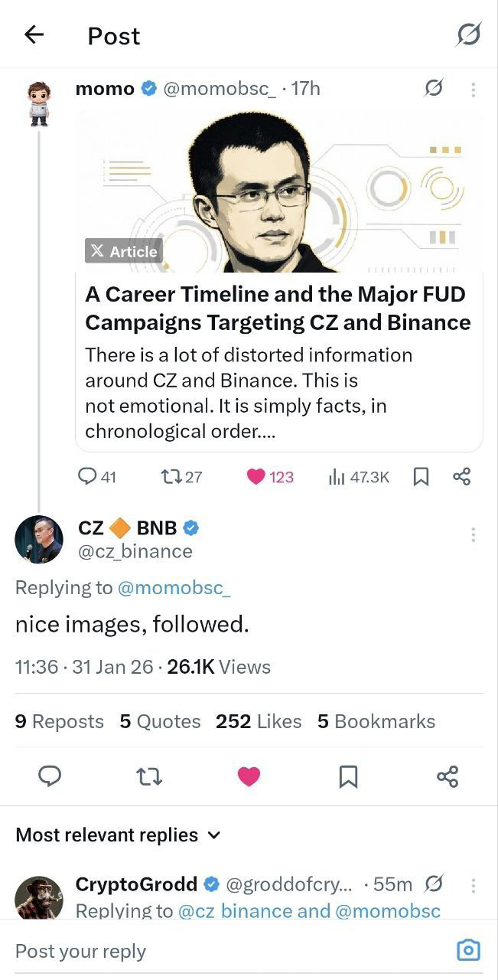Image resolution: width=498 pixels, height=980 pixels.
Task: Repost CZ's reply with the retweet icon
Action: click(x=149, y=776)
